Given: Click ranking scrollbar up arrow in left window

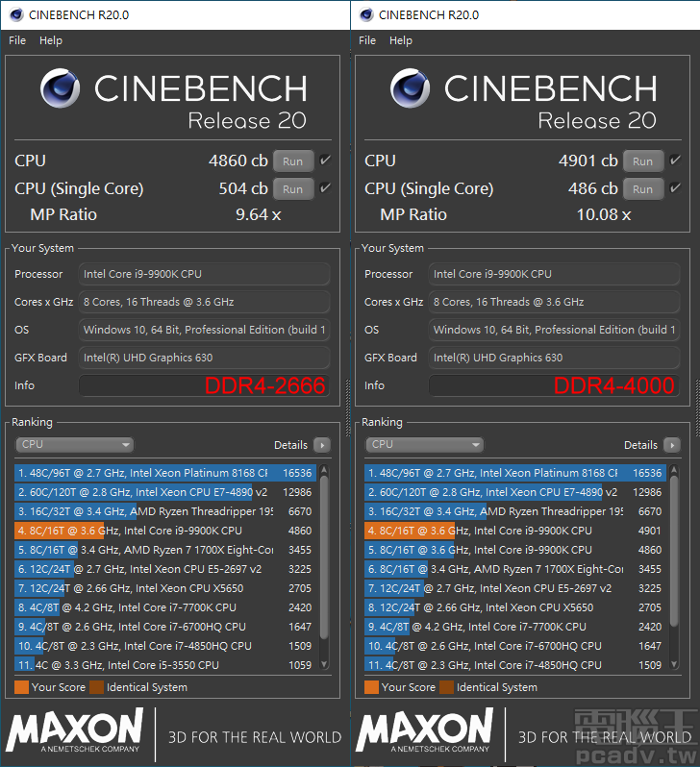Looking at the screenshot, I should tap(324, 470).
